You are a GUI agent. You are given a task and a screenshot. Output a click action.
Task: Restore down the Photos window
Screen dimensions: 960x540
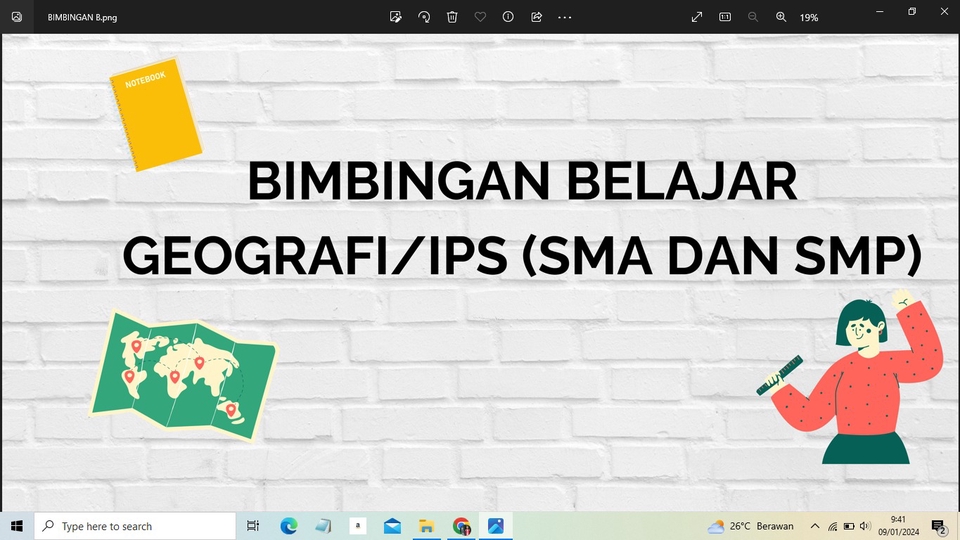(912, 11)
